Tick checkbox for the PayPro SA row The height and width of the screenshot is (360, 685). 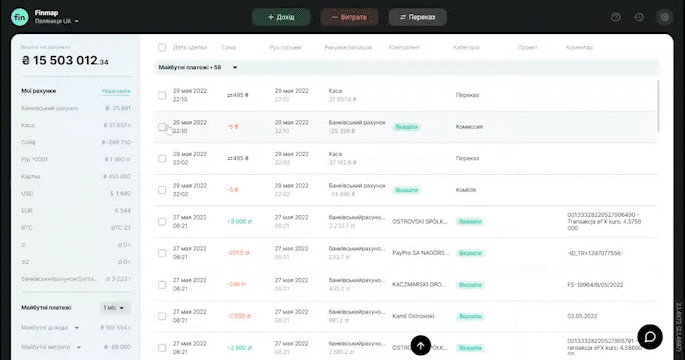162,253
